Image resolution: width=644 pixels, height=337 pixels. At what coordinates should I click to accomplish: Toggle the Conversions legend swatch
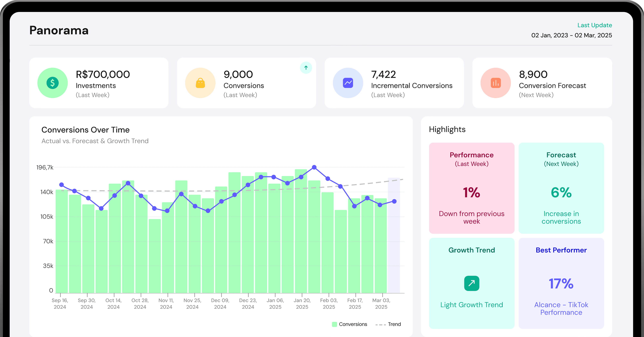[334, 324]
